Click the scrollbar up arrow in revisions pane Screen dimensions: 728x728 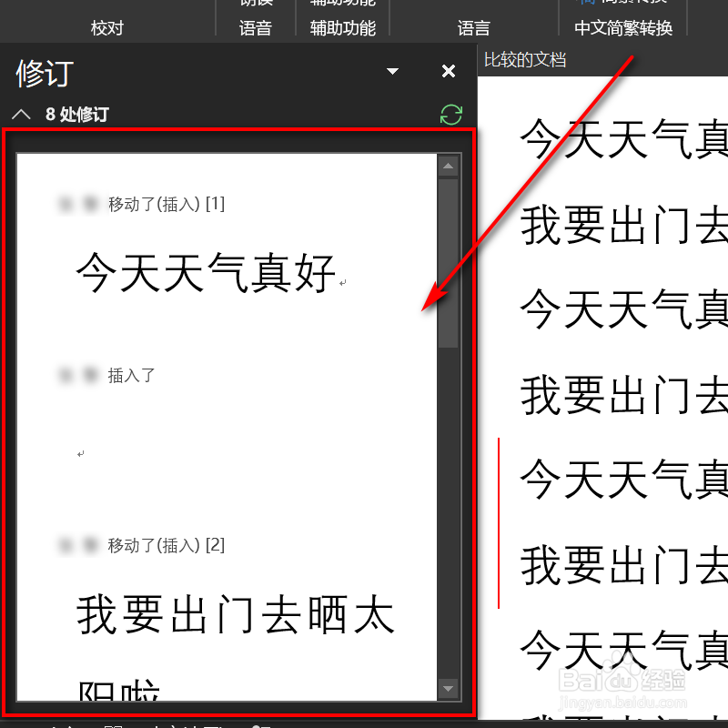coord(449,165)
